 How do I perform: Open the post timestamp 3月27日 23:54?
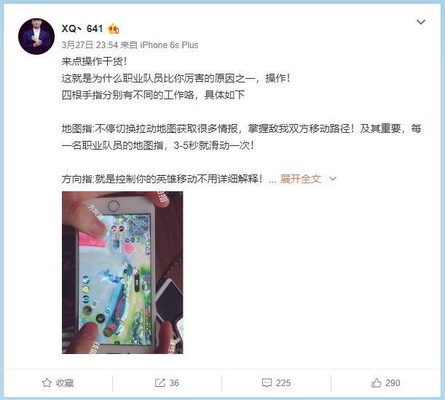(90, 45)
